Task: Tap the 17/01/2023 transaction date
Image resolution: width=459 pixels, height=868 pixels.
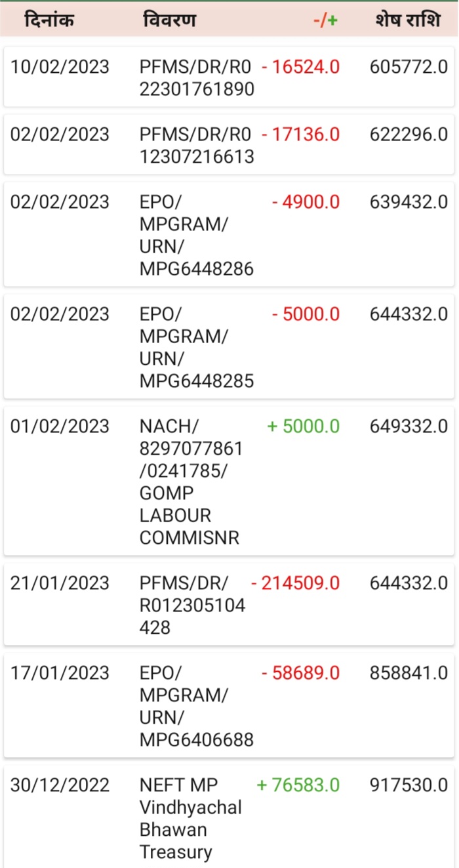Action: tap(60, 673)
